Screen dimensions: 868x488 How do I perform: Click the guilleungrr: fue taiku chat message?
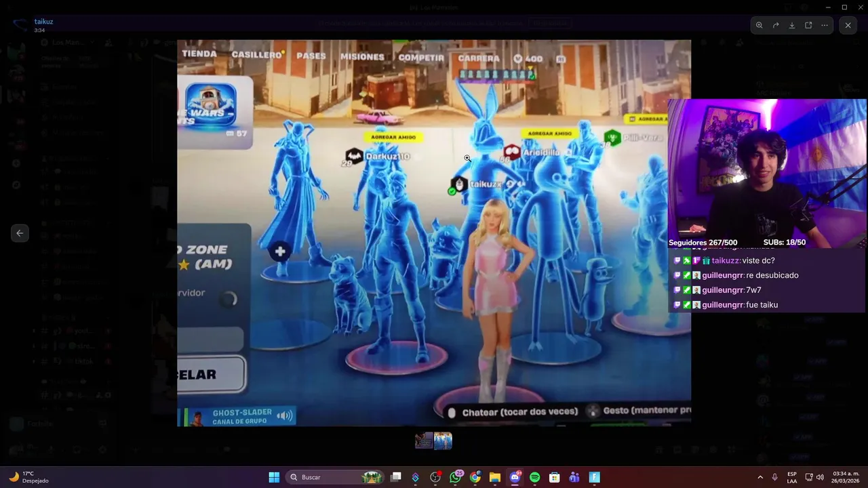[x=726, y=305]
